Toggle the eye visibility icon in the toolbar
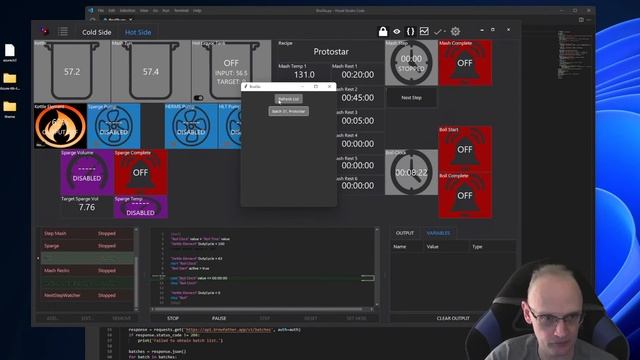 [397, 31]
